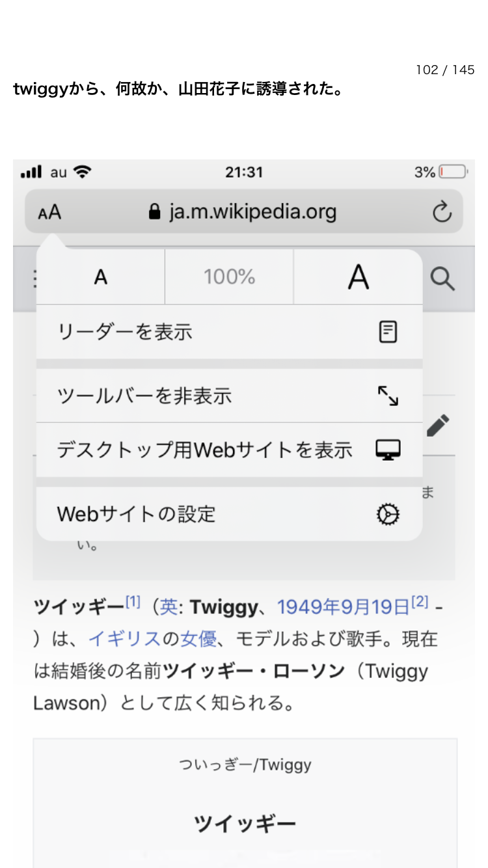Click the page reload icon
488x868 pixels.
(x=442, y=212)
